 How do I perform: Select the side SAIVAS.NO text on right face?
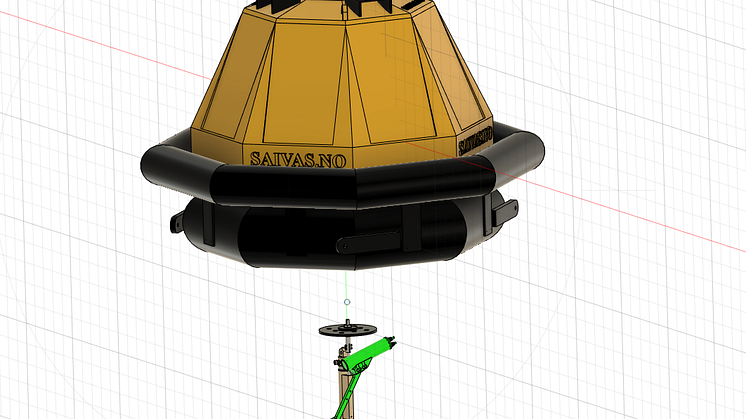pos(475,140)
